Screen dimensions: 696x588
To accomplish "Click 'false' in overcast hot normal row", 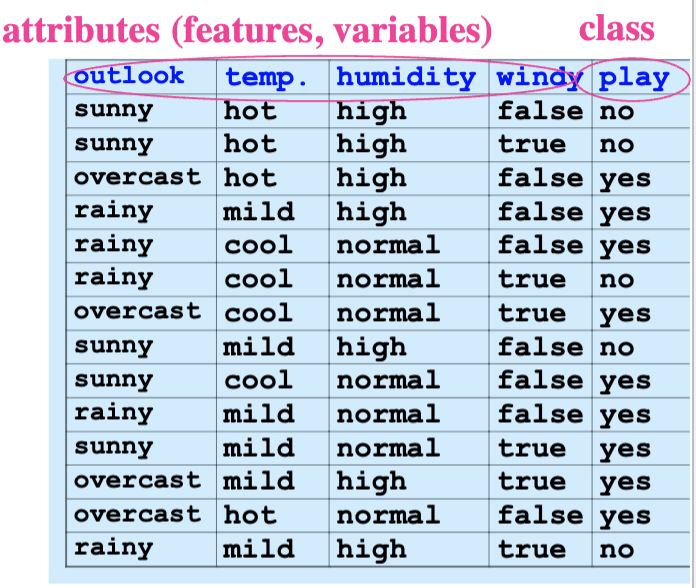I will point(540,515).
